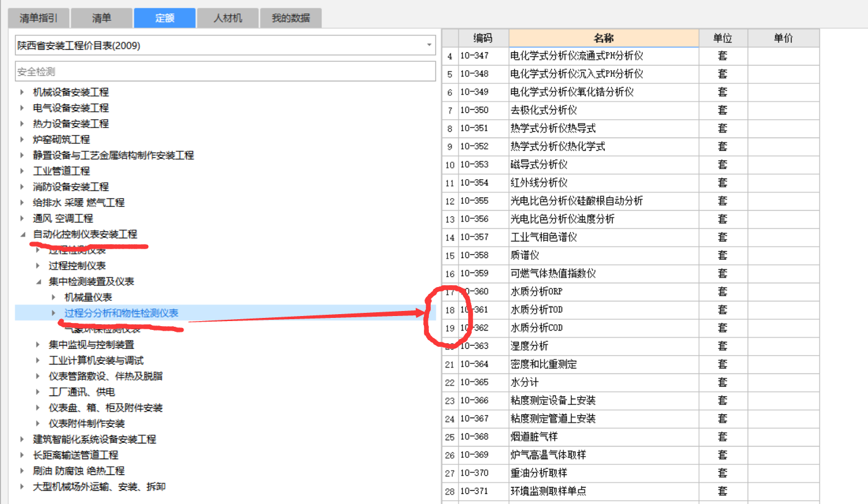868x504 pixels.
Task: Expand the 消防设备安装工程 tree node
Action: [22, 187]
